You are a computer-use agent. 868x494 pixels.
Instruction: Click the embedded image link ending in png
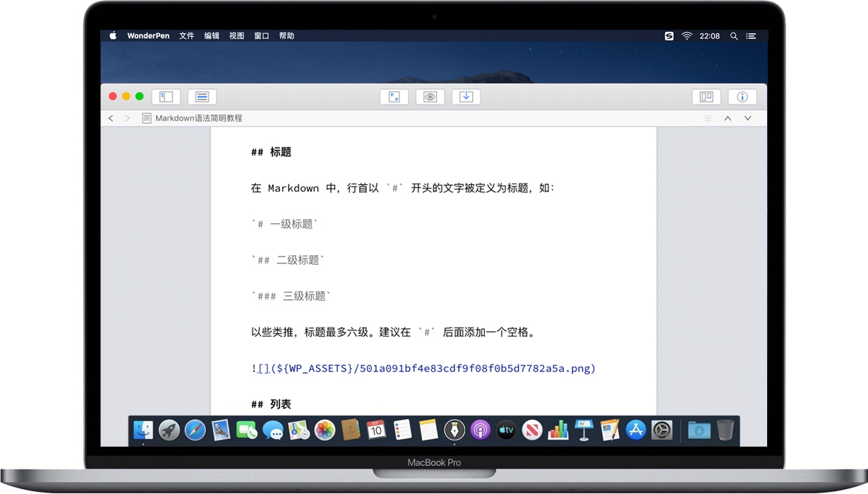point(423,368)
